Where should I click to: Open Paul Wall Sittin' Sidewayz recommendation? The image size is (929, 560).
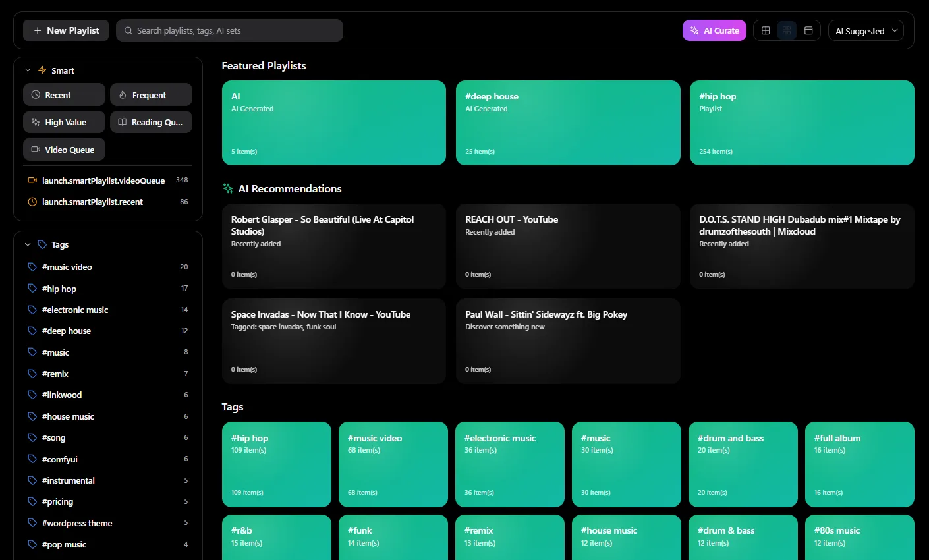(x=568, y=341)
